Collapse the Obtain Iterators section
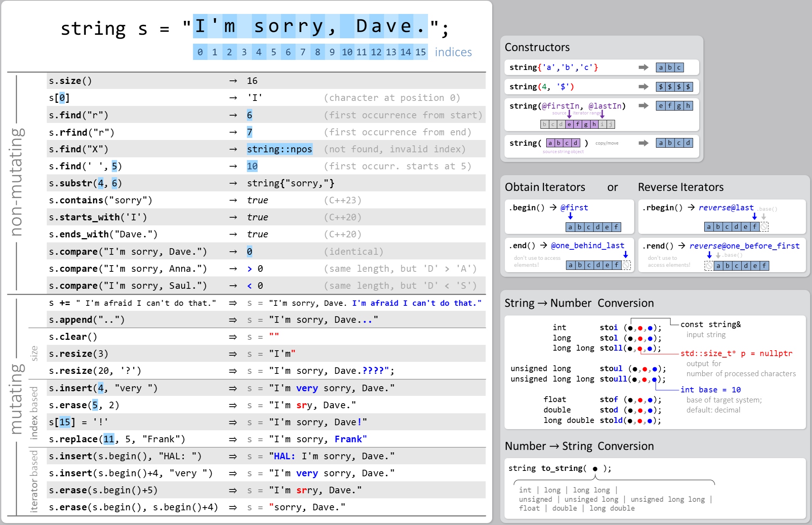The image size is (812, 525). point(544,187)
